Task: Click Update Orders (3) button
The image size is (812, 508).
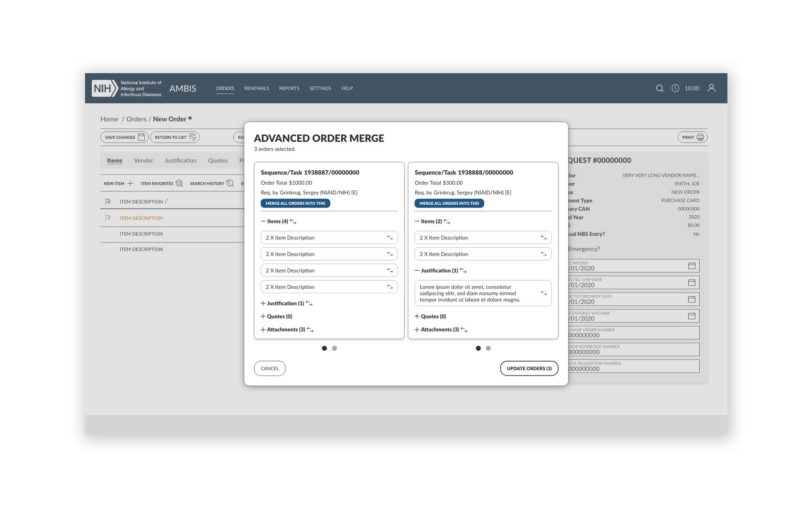Action: (x=529, y=368)
